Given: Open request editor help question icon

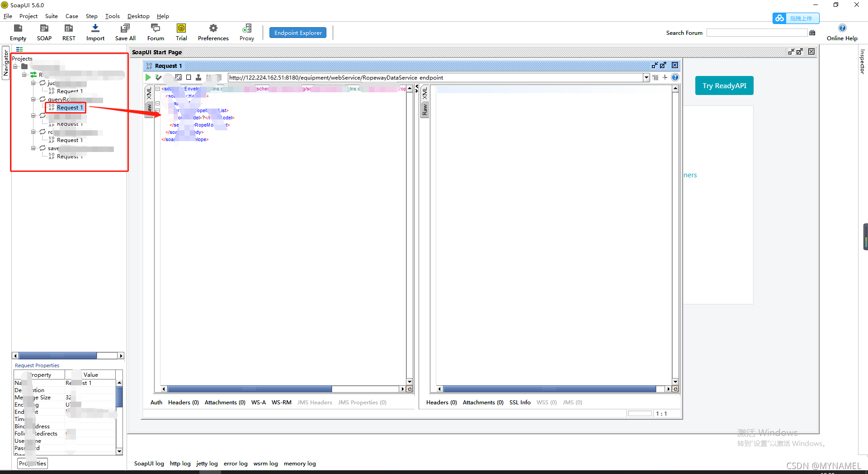Looking at the screenshot, I should point(675,77).
